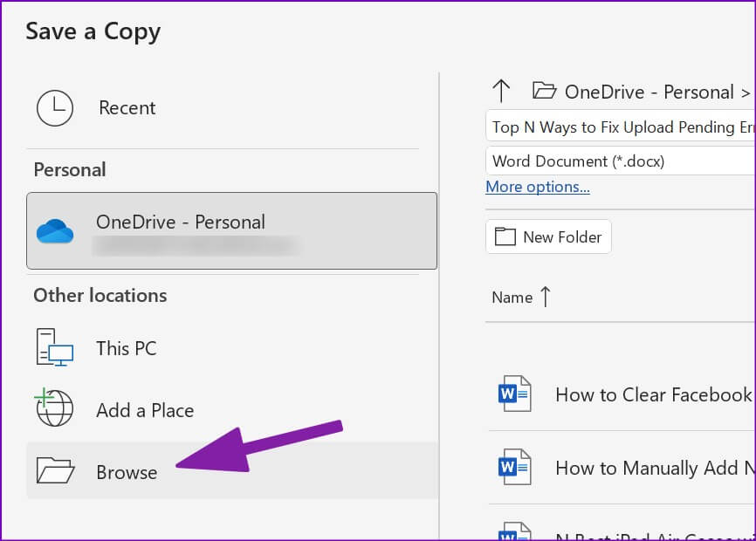The image size is (756, 541).
Task: Sort files by Name column
Action: click(x=512, y=298)
